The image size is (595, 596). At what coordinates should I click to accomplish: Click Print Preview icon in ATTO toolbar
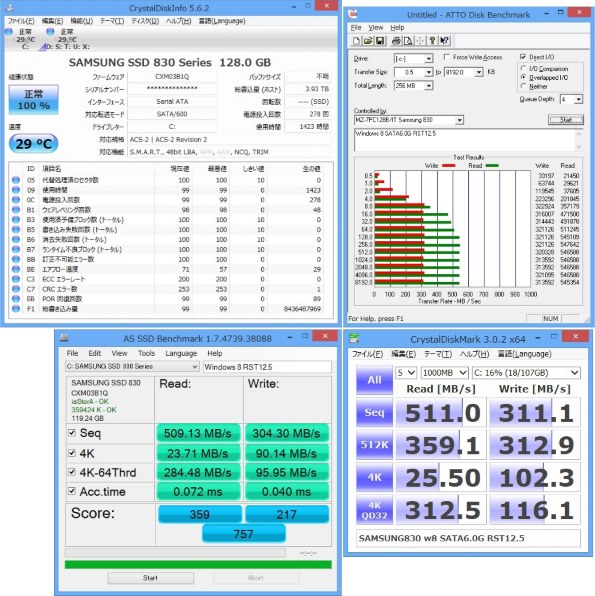(408, 41)
